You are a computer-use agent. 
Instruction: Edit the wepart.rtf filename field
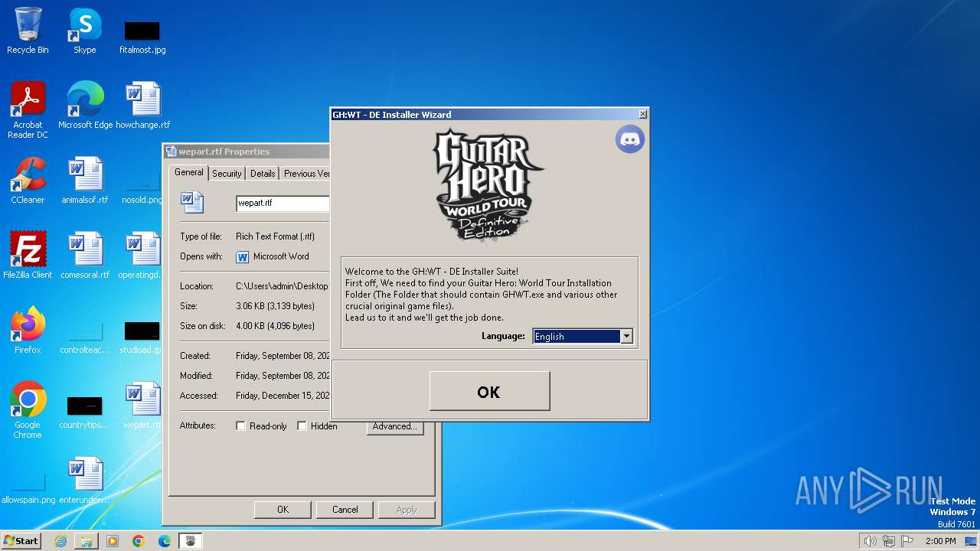[283, 203]
